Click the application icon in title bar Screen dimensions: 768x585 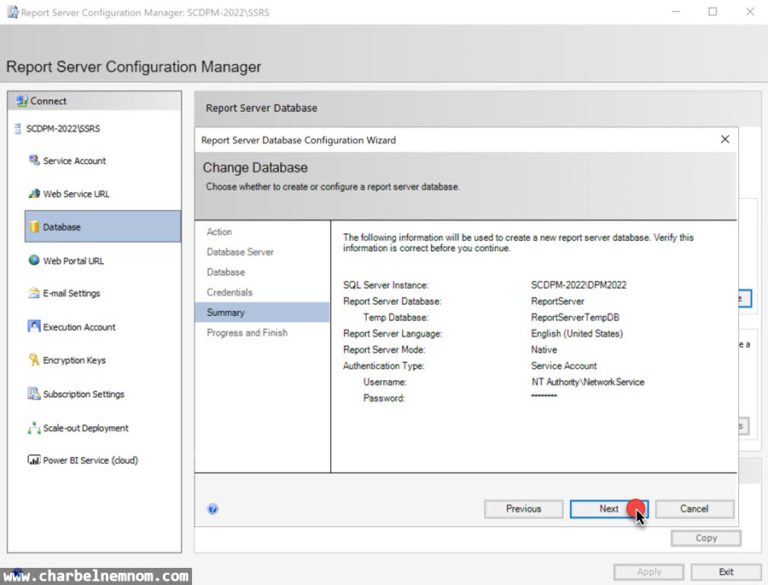pyautogui.click(x=13, y=12)
